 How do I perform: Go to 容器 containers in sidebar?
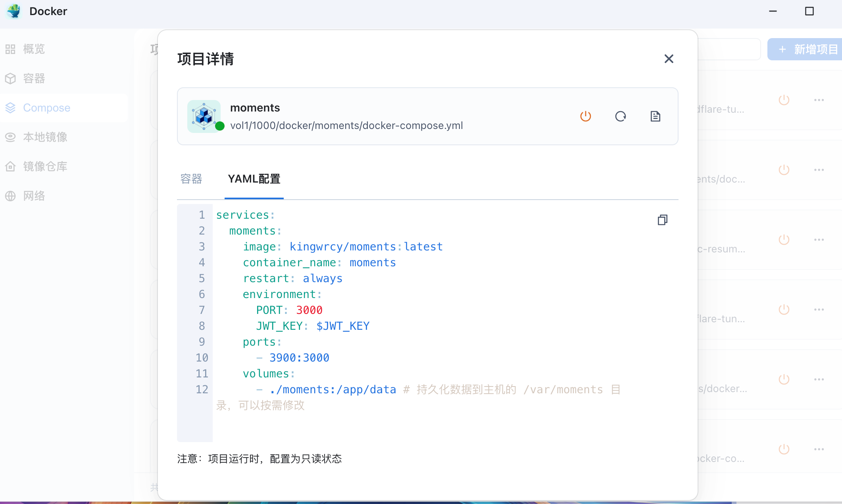click(x=34, y=79)
